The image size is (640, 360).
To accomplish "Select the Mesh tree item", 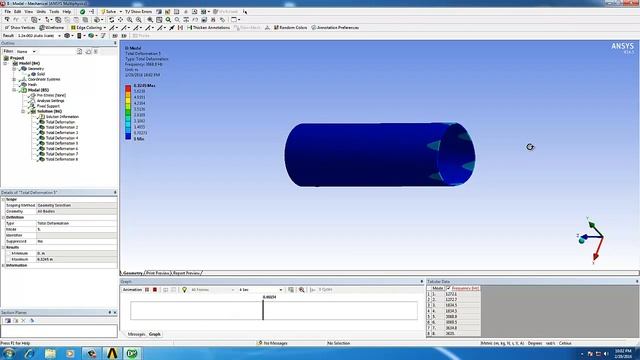I will pyautogui.click(x=32, y=85).
